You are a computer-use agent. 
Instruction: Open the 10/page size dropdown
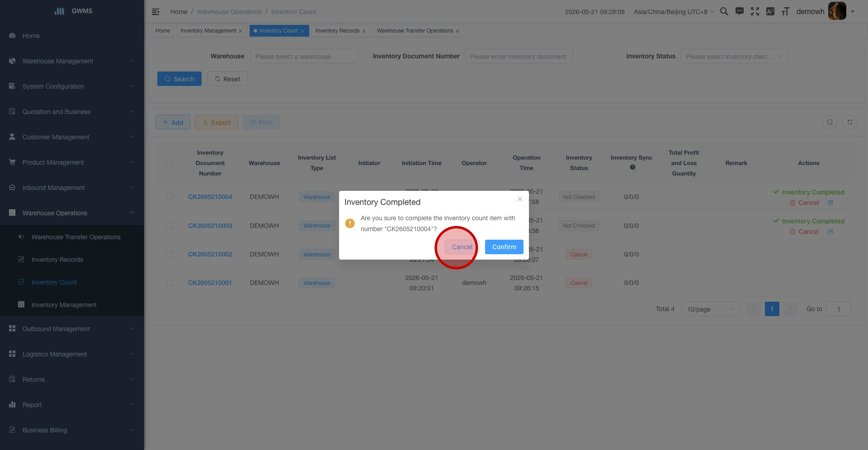[x=711, y=309]
